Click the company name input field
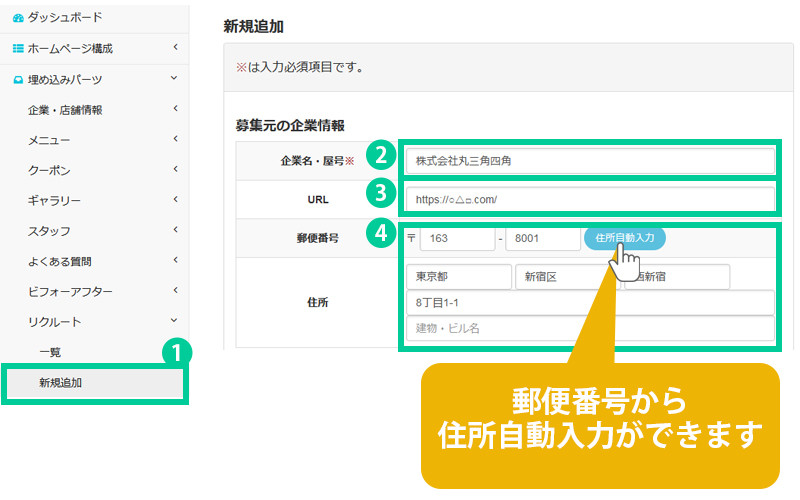 tap(590, 159)
